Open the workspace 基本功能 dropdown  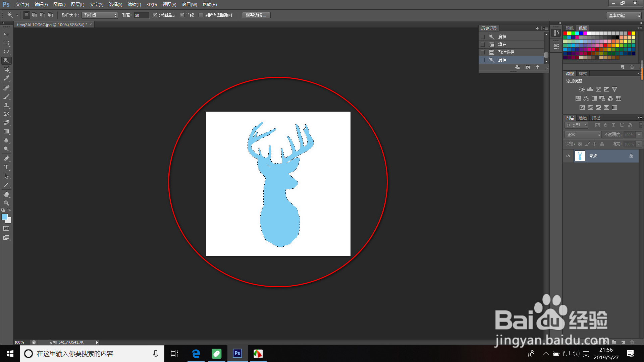pos(624,15)
